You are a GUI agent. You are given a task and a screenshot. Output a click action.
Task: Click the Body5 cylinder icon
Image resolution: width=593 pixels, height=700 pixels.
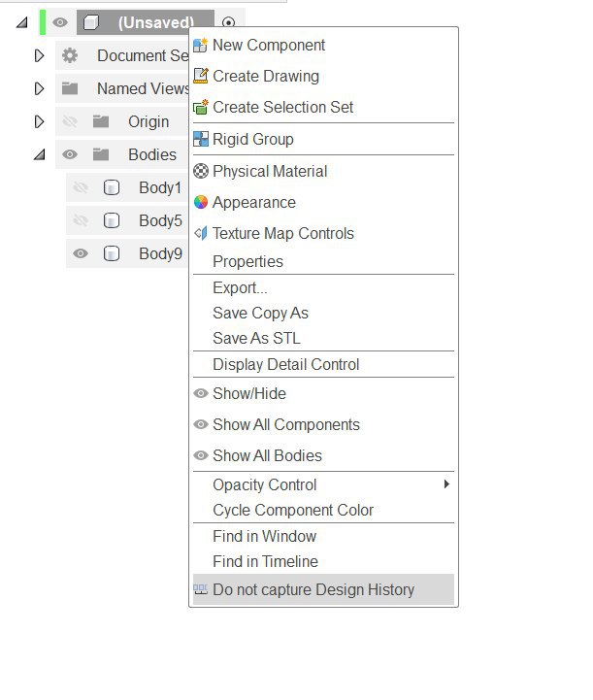111,220
